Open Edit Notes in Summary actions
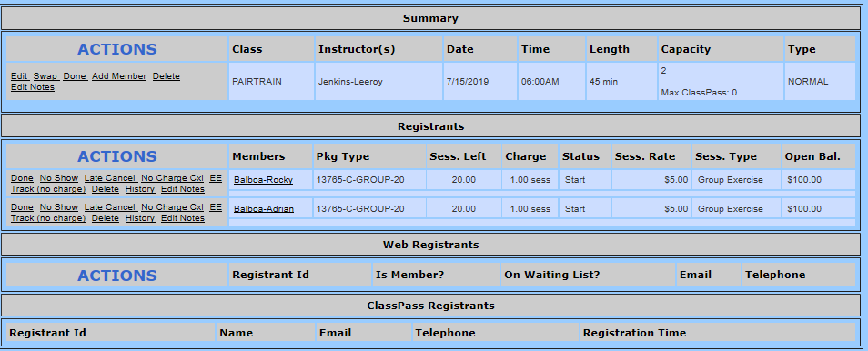The image size is (868, 351). [x=33, y=87]
